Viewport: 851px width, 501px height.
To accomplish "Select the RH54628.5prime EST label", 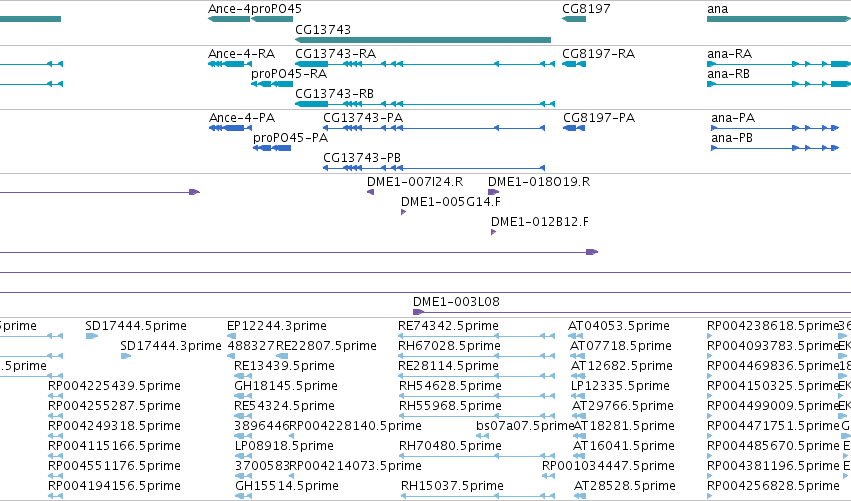I will (450, 386).
